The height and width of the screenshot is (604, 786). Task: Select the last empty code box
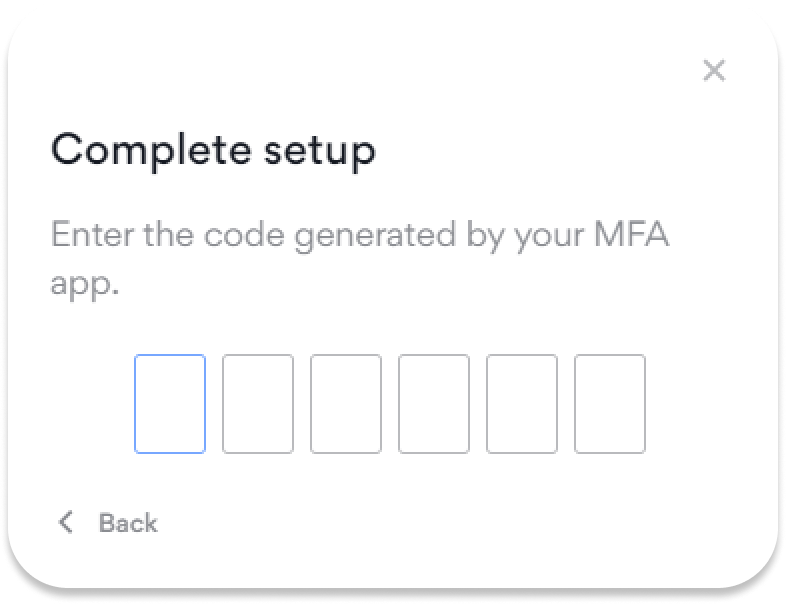[610, 404]
